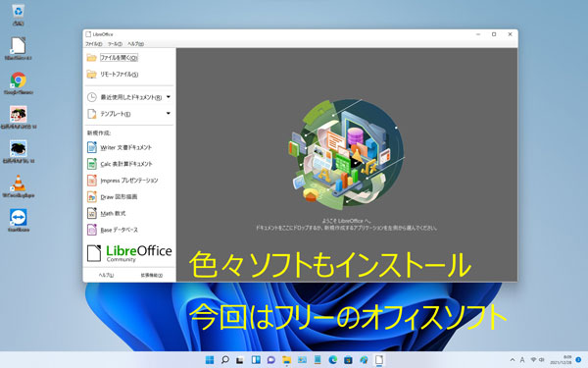
Task: Select the pink-background cartoon face desktop shortcut
Action: (18, 117)
